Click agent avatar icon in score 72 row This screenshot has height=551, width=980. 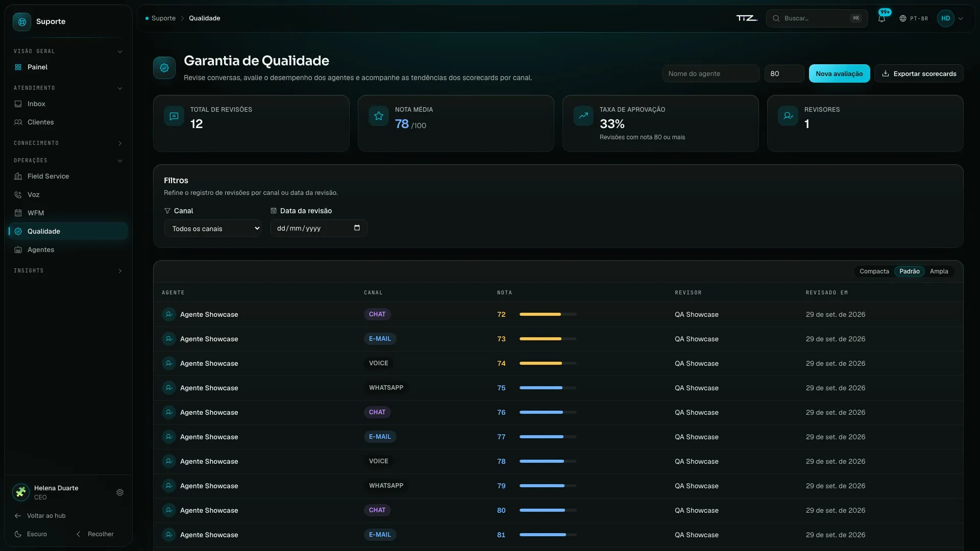pos(169,315)
